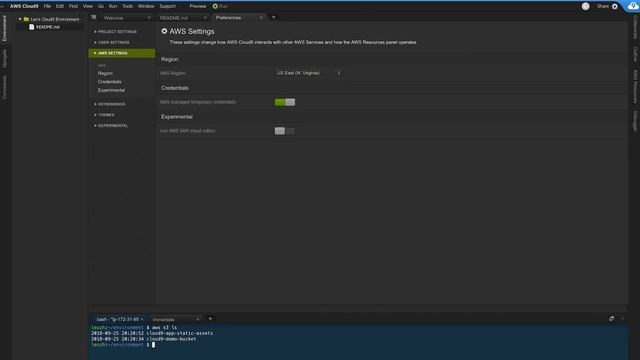Open preferences via the top-right gear icon
The image size is (640, 360).
coord(615,6)
